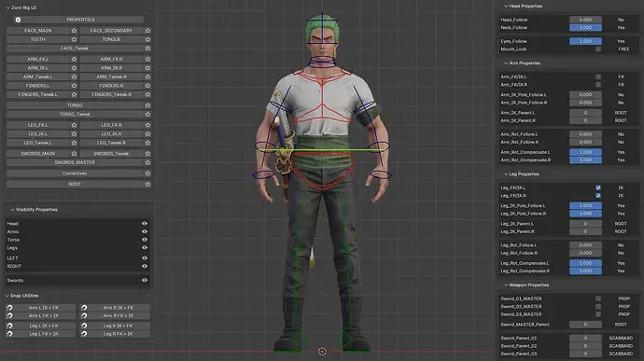Screen dimensions: 644x361
Task: Enable Arm_FK/IK.L checkbox
Action: tap(598, 76)
